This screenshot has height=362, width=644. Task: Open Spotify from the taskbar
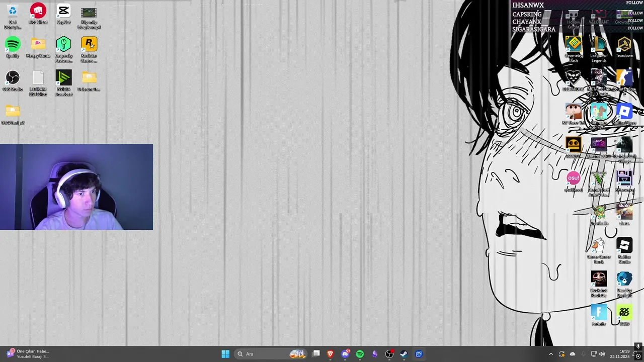[360, 354]
